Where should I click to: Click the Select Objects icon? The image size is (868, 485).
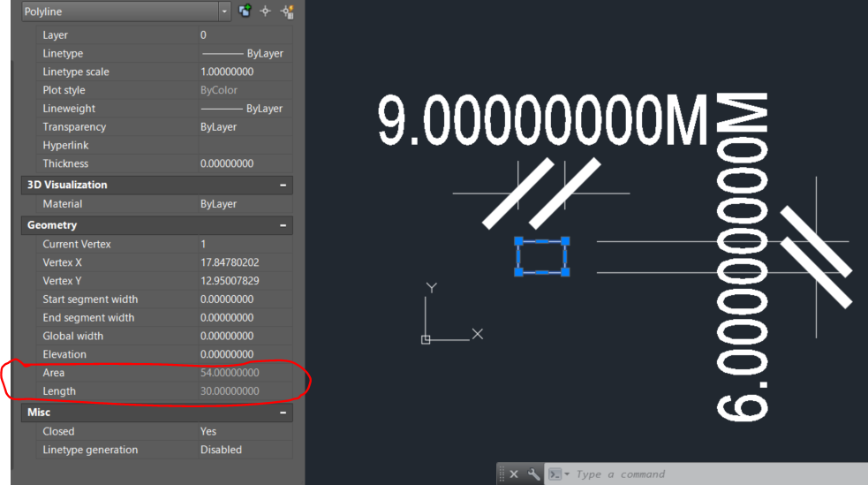266,11
